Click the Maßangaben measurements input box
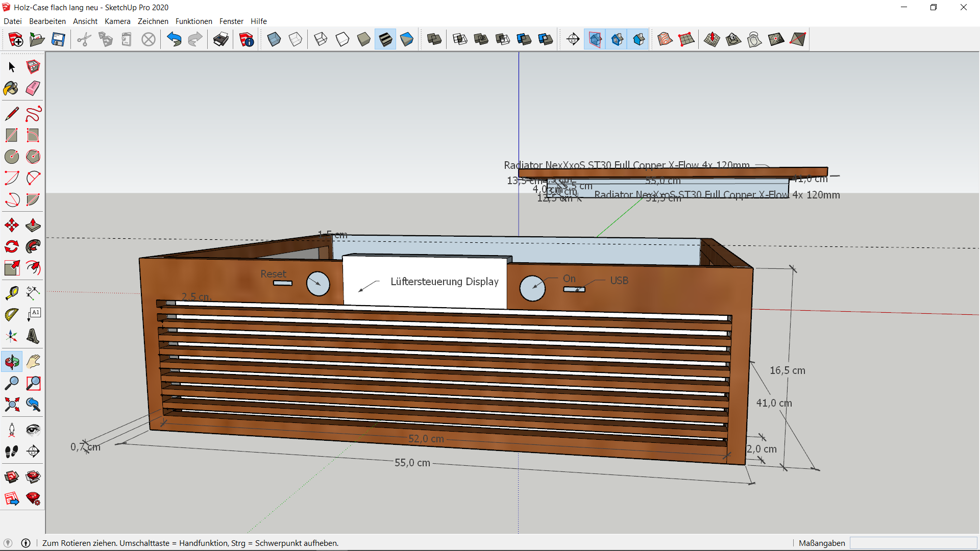The width and height of the screenshot is (980, 551). tap(913, 543)
